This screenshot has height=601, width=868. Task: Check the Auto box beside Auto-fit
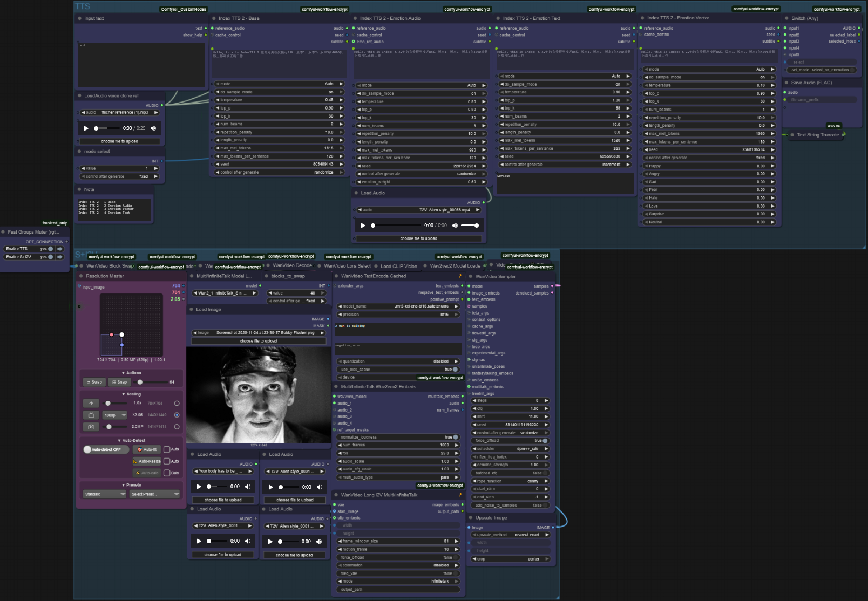click(167, 449)
